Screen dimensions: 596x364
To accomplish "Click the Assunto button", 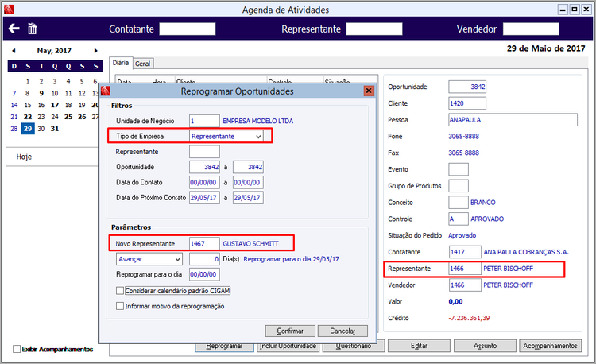I will [485, 346].
